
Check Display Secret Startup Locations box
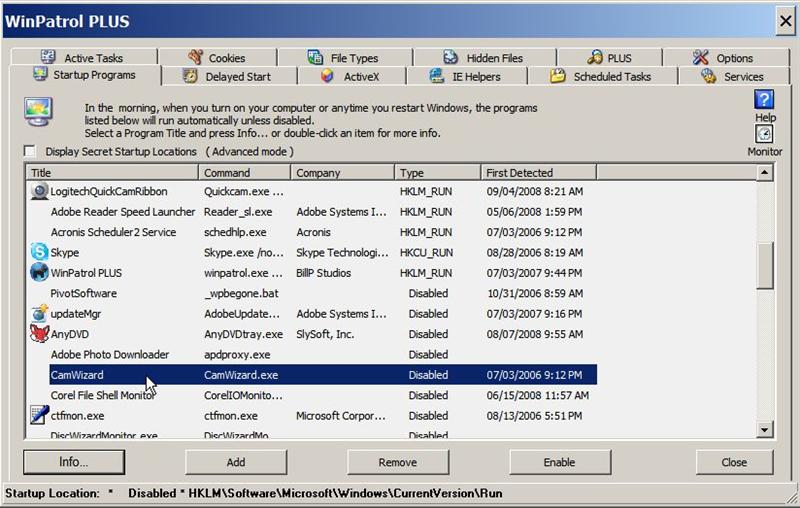coord(30,151)
